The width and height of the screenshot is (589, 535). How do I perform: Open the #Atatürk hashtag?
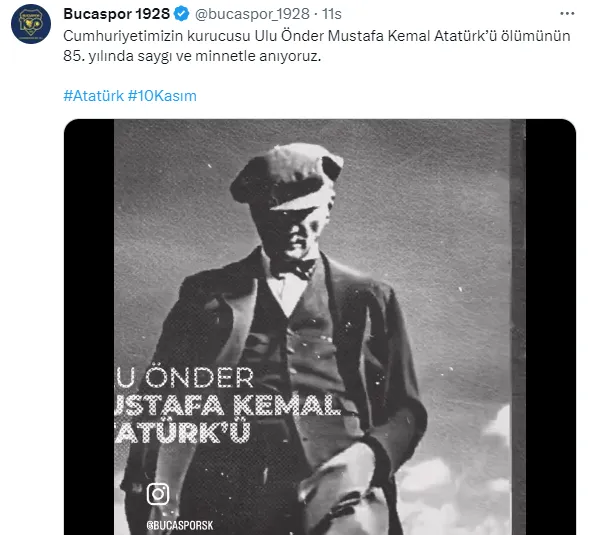pyautogui.click(x=93, y=96)
